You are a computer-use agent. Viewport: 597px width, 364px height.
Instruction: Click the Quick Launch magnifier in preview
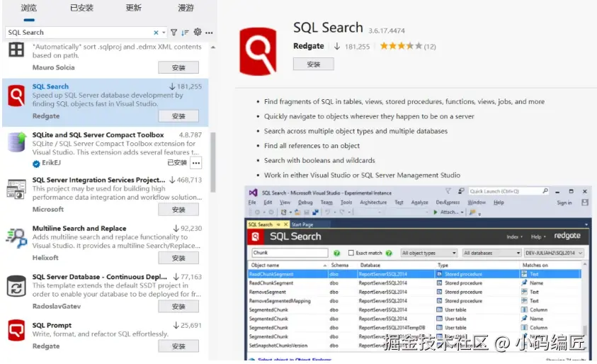pyautogui.click(x=545, y=191)
